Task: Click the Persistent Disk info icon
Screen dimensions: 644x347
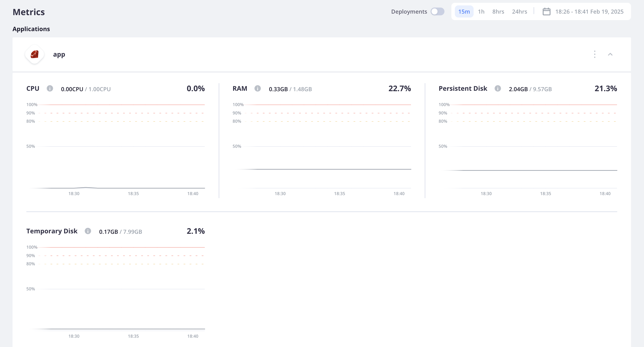Action: point(497,88)
